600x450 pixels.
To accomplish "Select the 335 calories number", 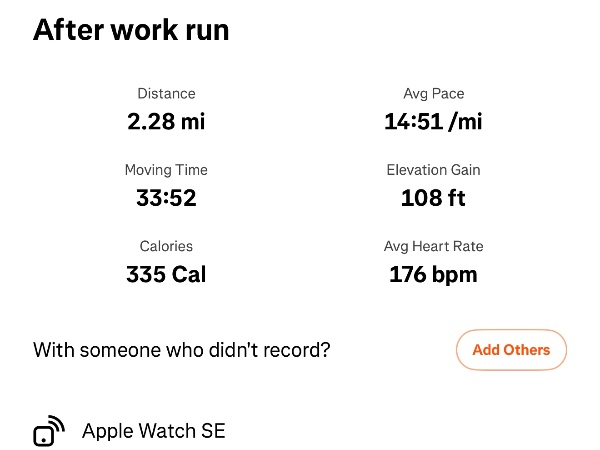I will (x=146, y=274).
